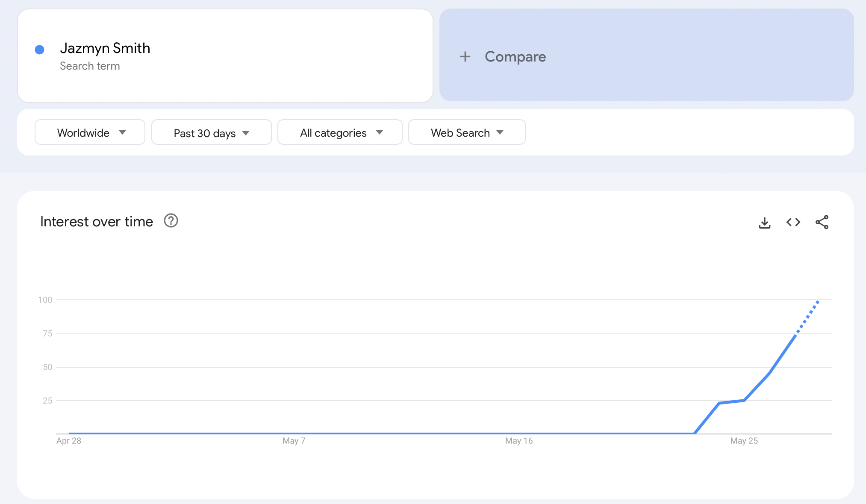Viewport: 866px width, 504px height.
Task: Click the May 7 axis date label
Action: click(294, 441)
